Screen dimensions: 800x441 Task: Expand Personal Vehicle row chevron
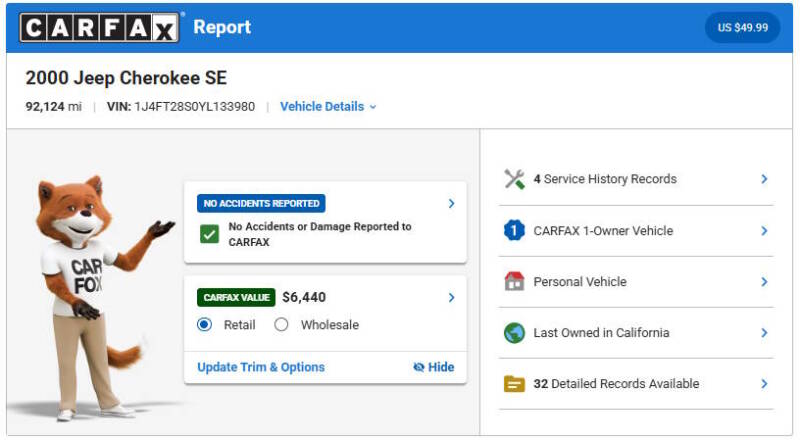(x=764, y=282)
